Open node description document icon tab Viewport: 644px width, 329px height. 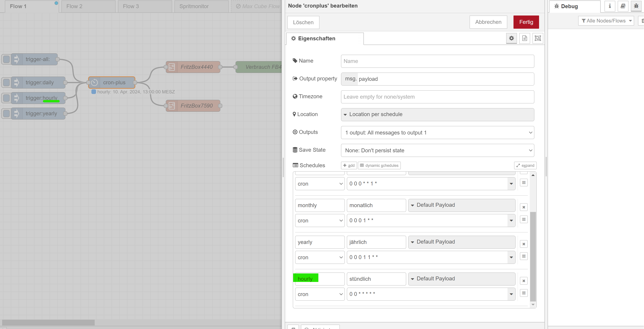coord(525,38)
